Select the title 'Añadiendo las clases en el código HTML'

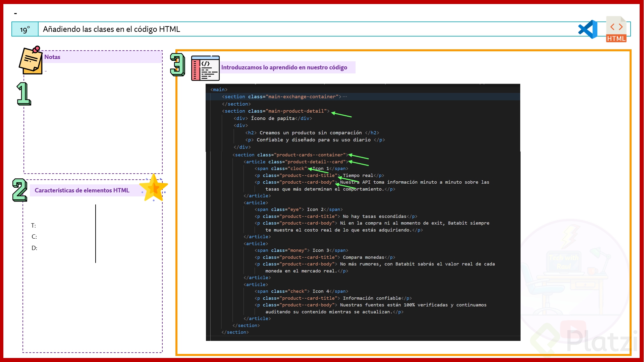click(111, 29)
